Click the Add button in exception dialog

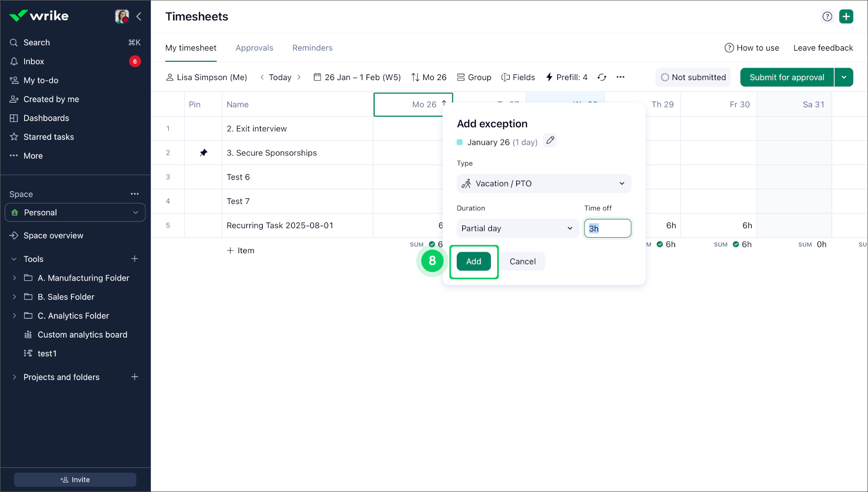[474, 261]
